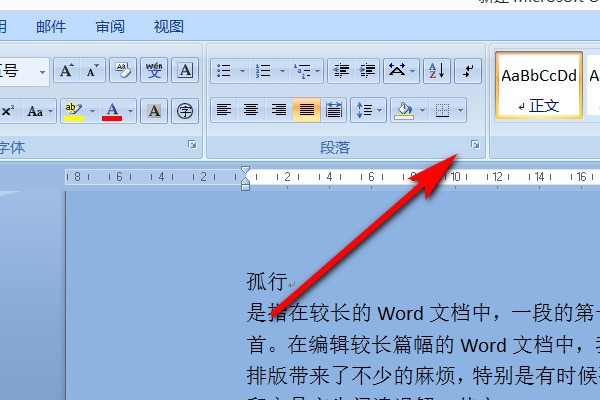Decrease the paragraph indent

[x=342, y=70]
